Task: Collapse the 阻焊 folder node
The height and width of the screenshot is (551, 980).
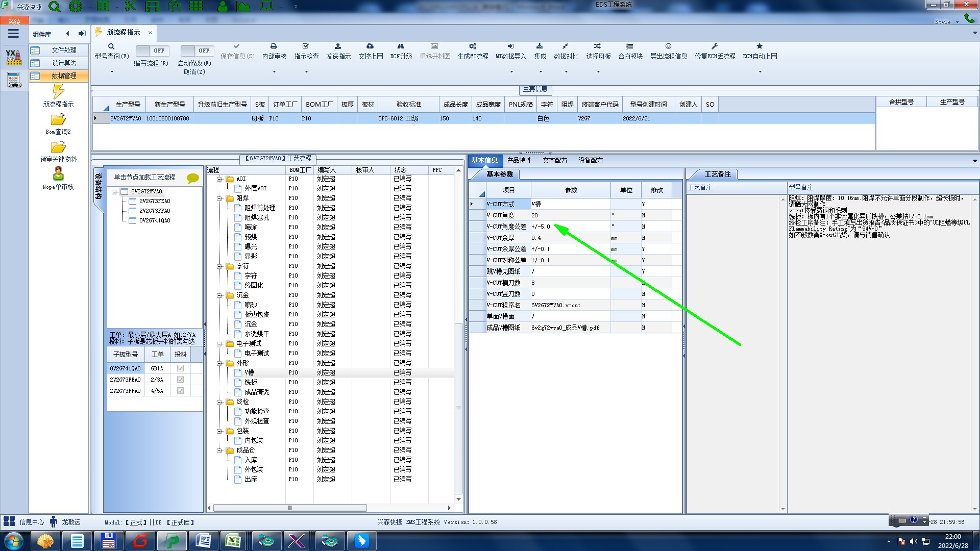Action: [219, 198]
